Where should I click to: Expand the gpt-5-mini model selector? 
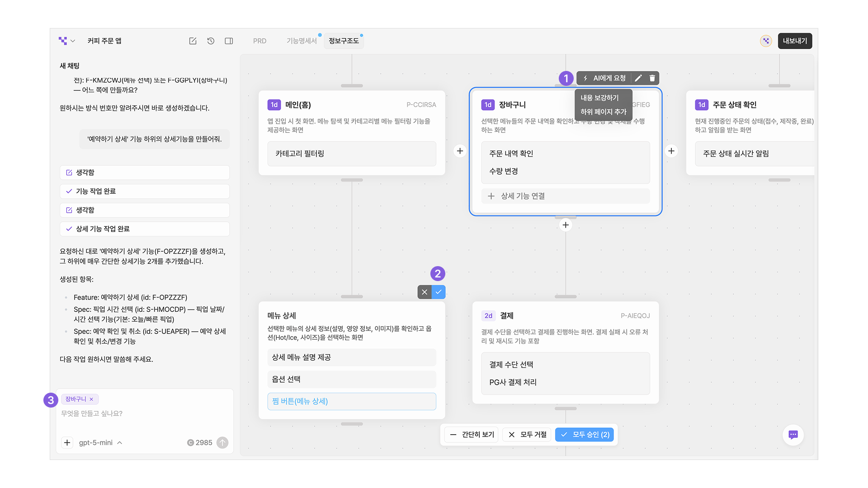[x=100, y=443]
